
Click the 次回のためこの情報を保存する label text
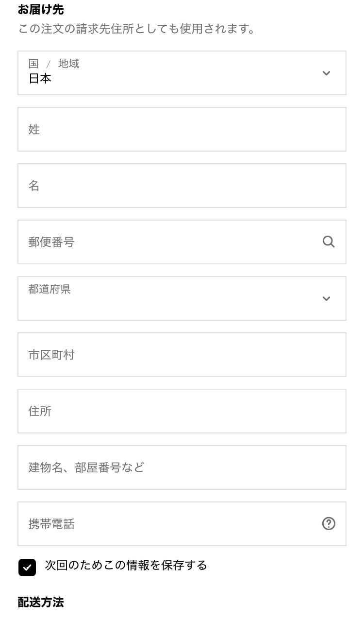(x=126, y=565)
